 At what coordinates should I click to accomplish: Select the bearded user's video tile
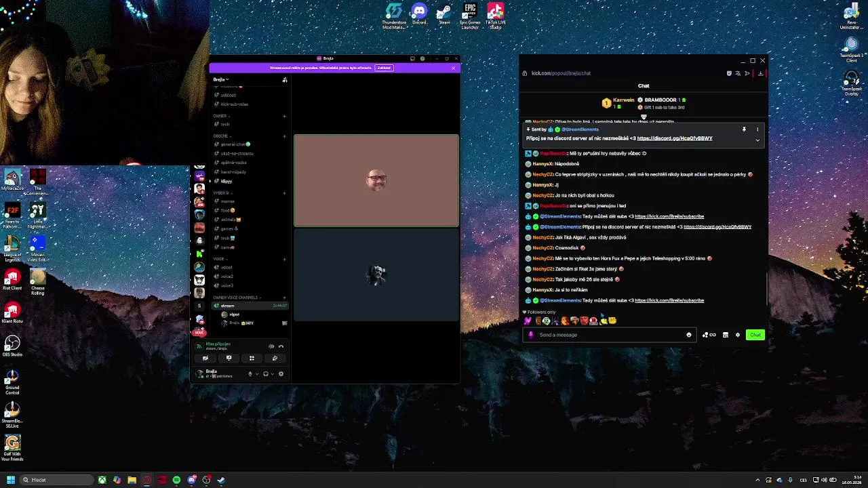click(x=376, y=180)
